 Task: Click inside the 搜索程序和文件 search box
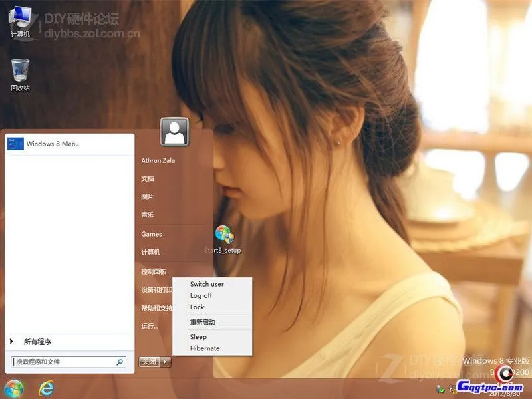(x=60, y=361)
